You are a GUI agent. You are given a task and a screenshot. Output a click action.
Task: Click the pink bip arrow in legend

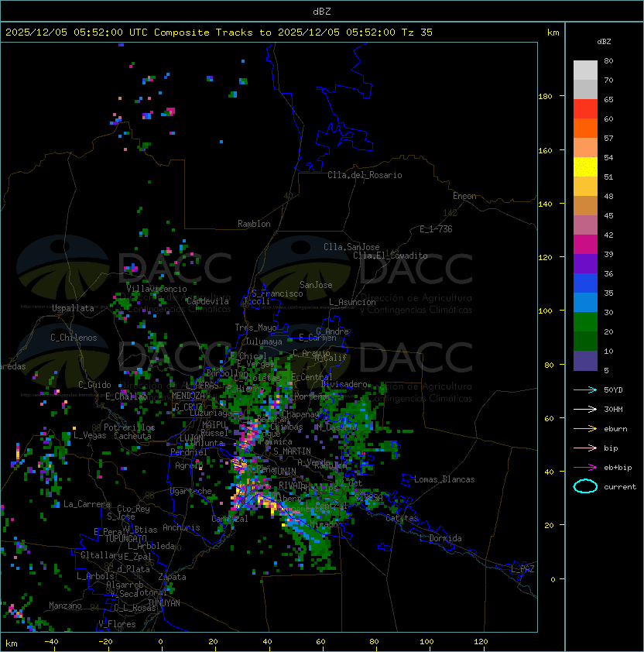click(585, 448)
